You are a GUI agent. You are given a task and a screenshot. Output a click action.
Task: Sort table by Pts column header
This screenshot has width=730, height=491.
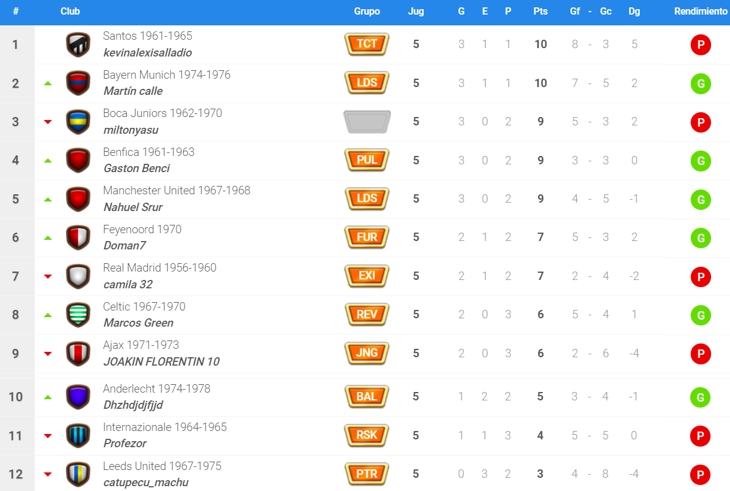pos(540,11)
